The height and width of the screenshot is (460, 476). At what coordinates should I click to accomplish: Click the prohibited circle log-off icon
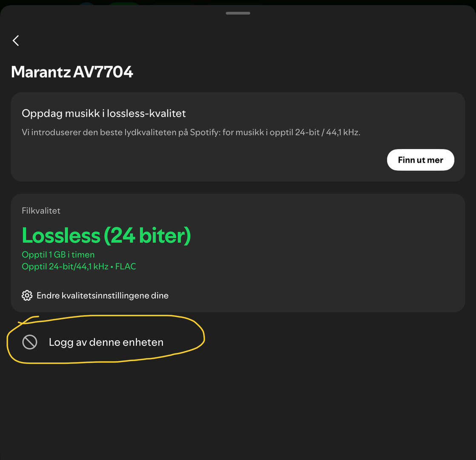point(30,342)
